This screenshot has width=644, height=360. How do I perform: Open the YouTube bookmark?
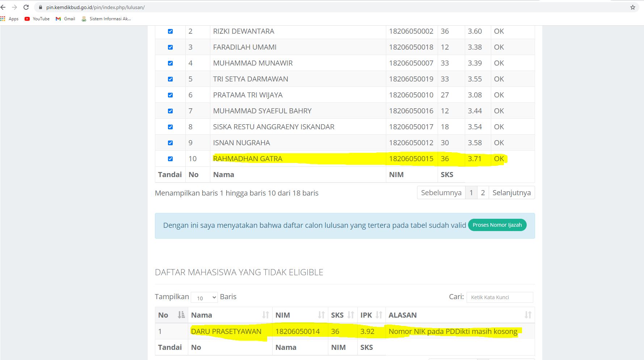37,19
